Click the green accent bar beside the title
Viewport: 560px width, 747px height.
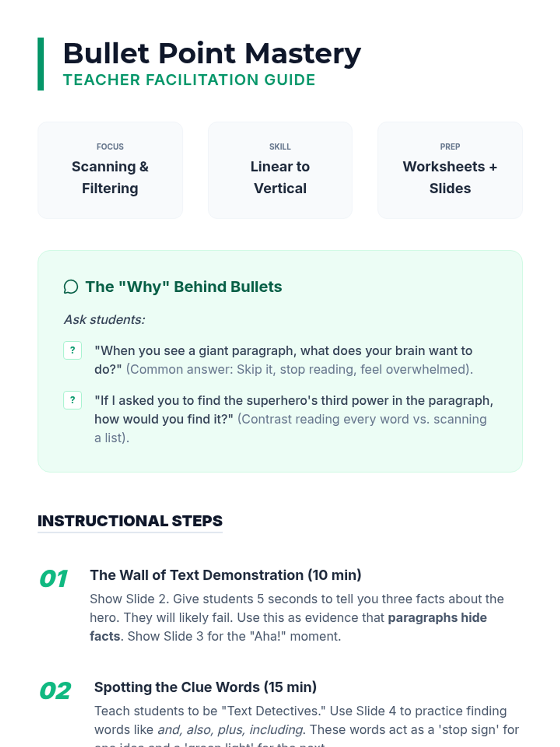point(41,64)
